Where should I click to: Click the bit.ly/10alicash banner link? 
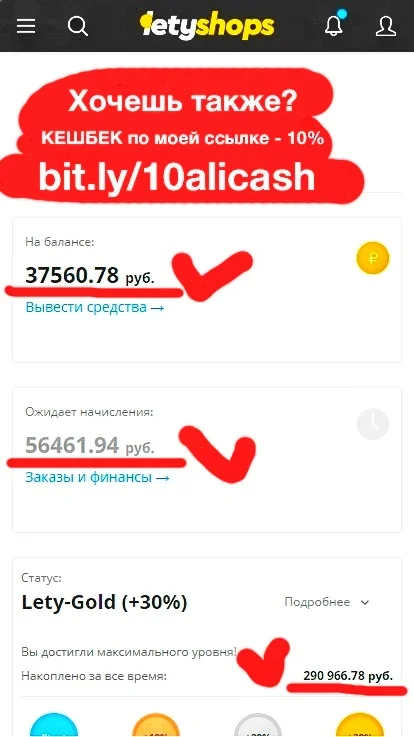pos(177,178)
